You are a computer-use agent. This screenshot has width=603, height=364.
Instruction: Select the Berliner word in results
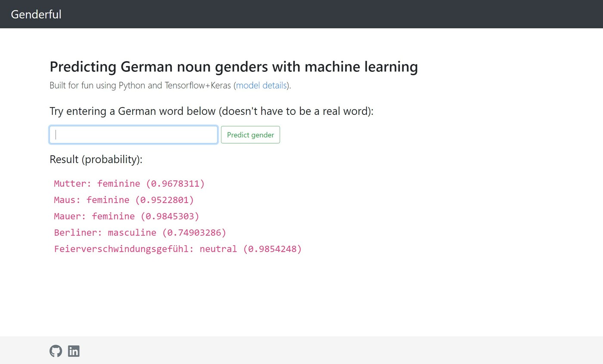pyautogui.click(x=75, y=233)
